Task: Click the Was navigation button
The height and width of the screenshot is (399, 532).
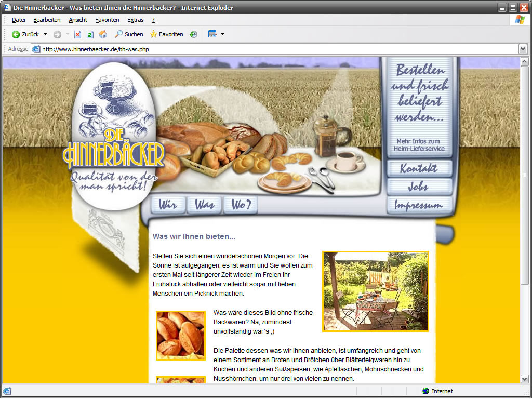Action: point(205,205)
